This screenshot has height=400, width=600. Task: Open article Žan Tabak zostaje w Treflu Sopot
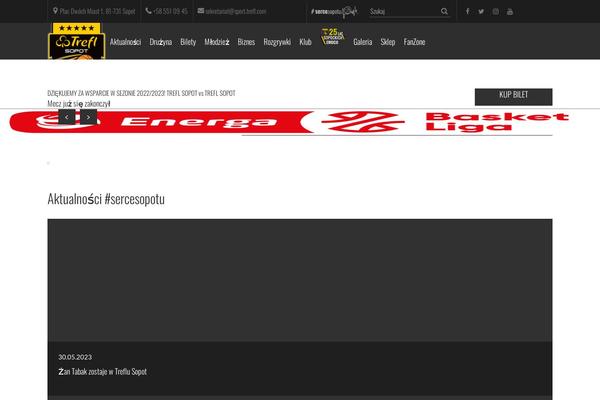[103, 372]
